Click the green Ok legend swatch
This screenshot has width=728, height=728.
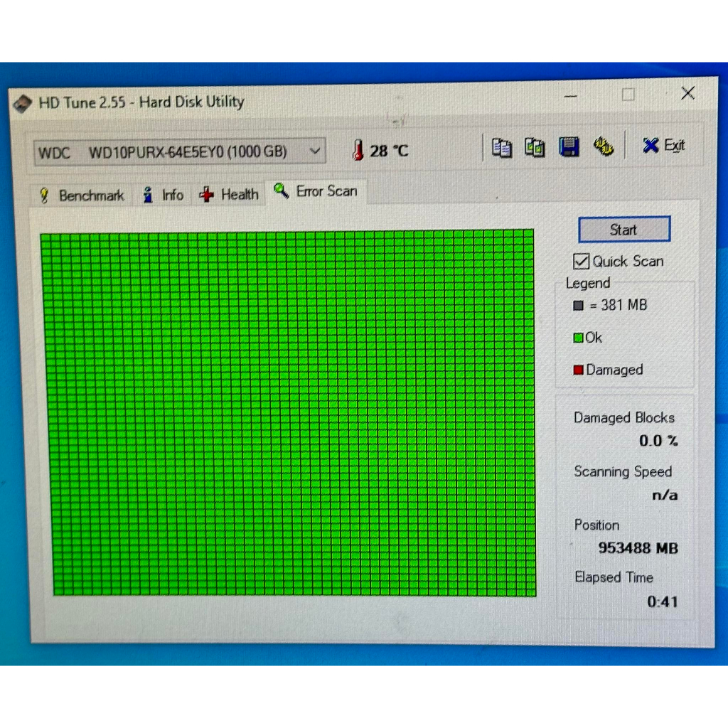[x=578, y=338]
